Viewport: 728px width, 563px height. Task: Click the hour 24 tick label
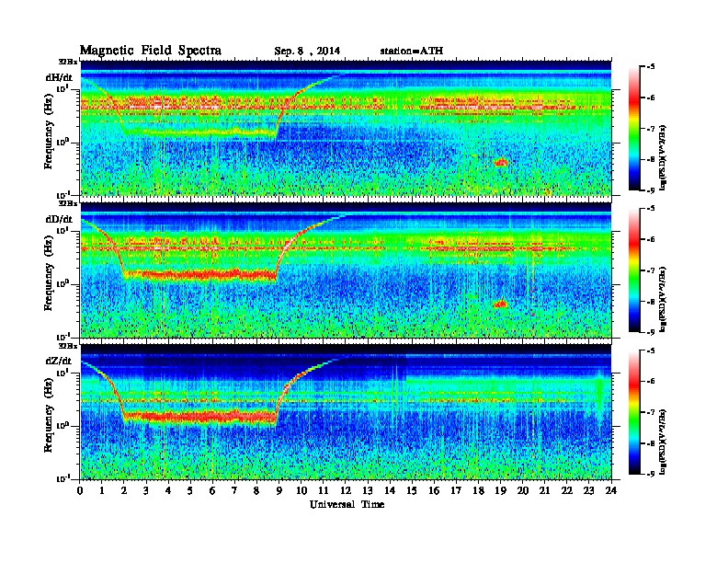click(x=611, y=490)
